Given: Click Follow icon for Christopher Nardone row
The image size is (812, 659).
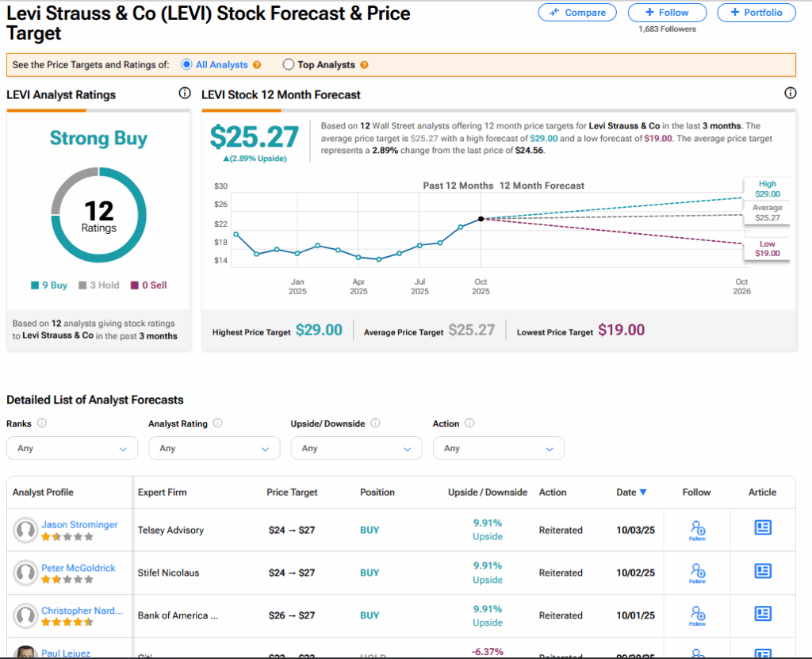Looking at the screenshot, I should pos(697,615).
